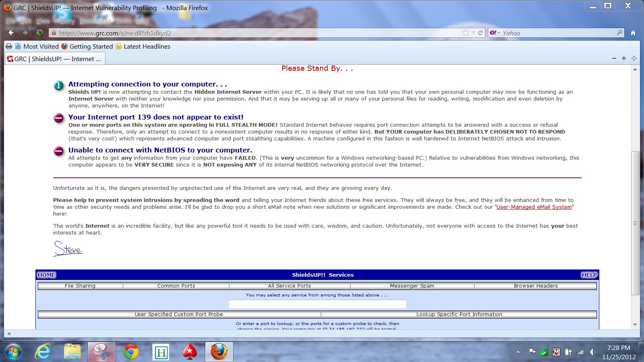Click User Specified Custom Port Probe
The height and width of the screenshot is (362, 644).
pos(179,315)
